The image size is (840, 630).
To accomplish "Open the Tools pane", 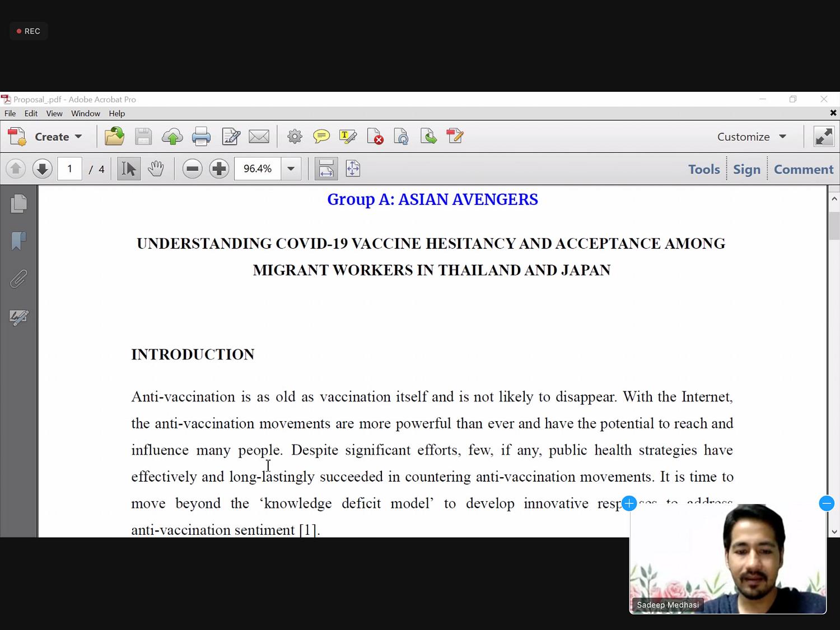I will [704, 169].
